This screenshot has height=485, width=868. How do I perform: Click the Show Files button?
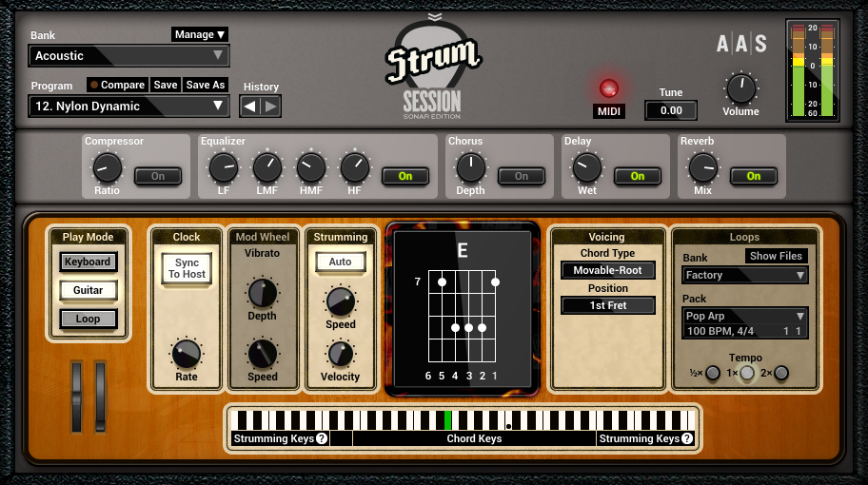(776, 256)
